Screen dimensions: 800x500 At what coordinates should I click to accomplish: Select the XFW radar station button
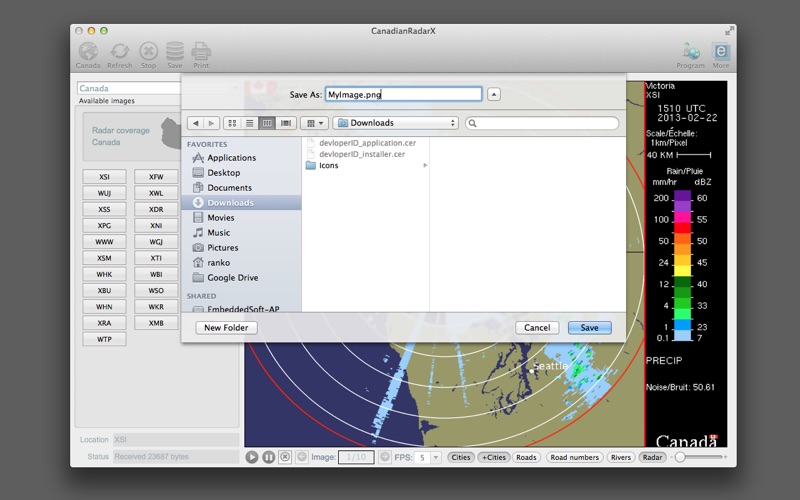coord(156,177)
